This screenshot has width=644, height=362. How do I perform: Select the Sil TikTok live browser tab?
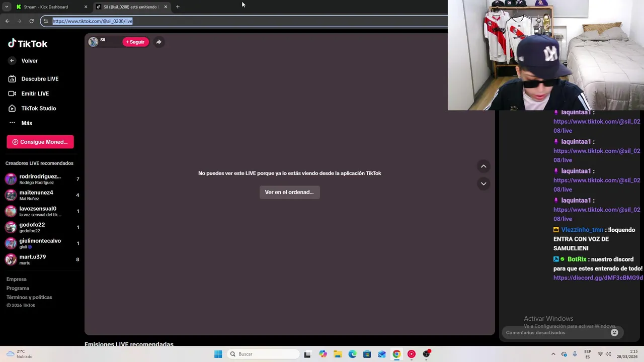(x=131, y=7)
